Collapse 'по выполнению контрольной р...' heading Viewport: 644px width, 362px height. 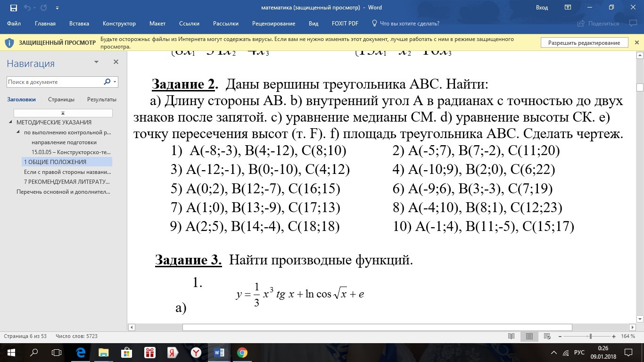(x=18, y=132)
